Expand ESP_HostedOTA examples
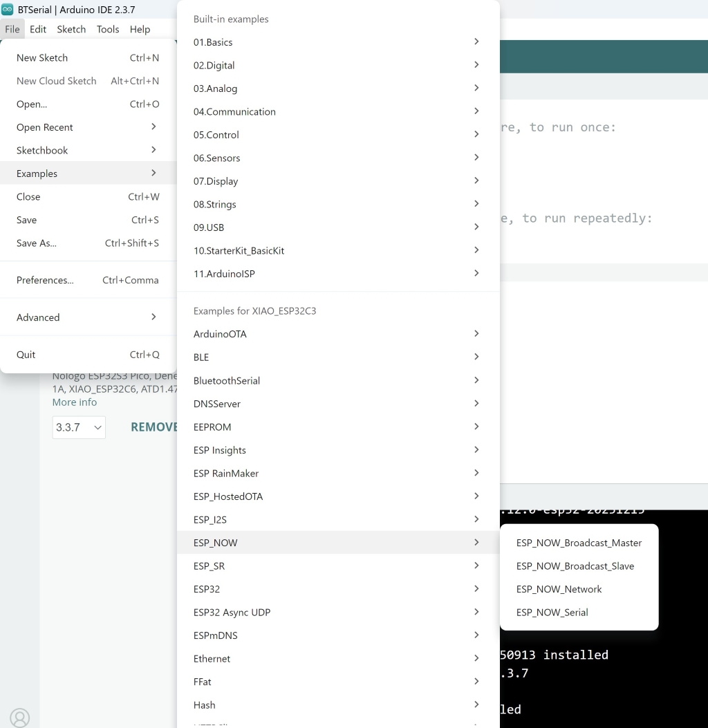Image resolution: width=708 pixels, height=728 pixels. (338, 497)
